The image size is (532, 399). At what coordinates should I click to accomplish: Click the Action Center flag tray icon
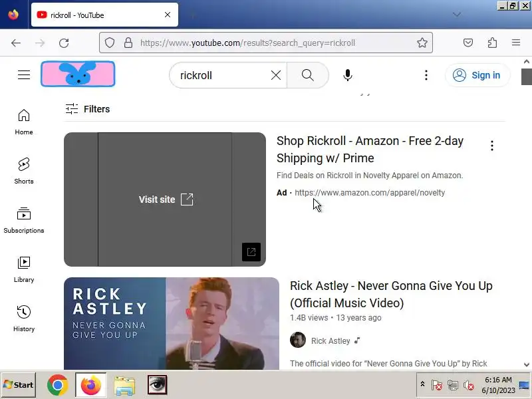coord(436,385)
